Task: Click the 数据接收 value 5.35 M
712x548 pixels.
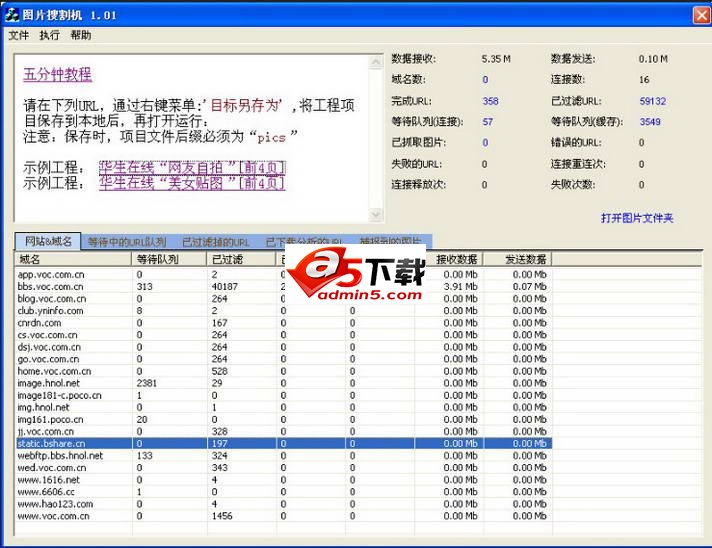Action: click(x=496, y=59)
